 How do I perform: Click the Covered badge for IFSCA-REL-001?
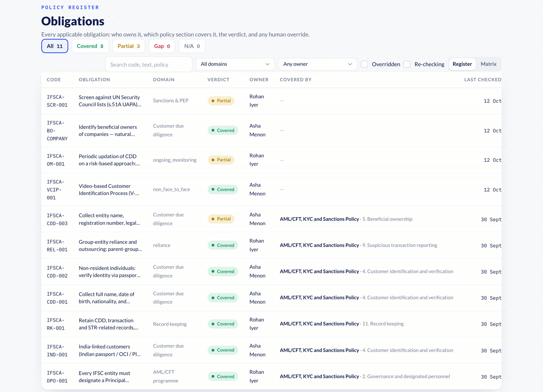click(x=223, y=245)
